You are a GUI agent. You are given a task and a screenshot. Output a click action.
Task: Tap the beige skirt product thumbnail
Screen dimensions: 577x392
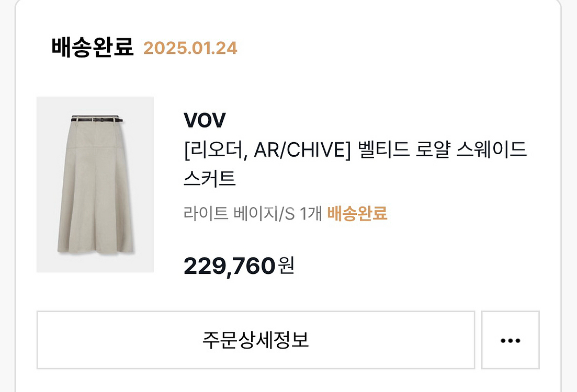pos(95,185)
